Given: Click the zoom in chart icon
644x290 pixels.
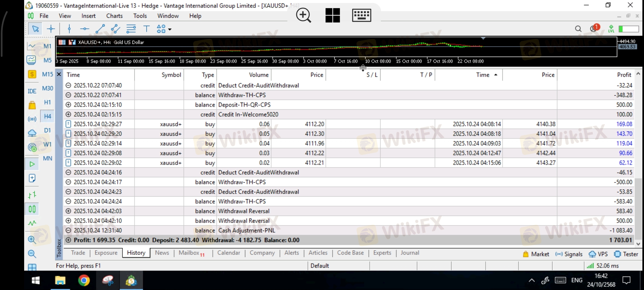Looking at the screenshot, I should [x=32, y=240].
